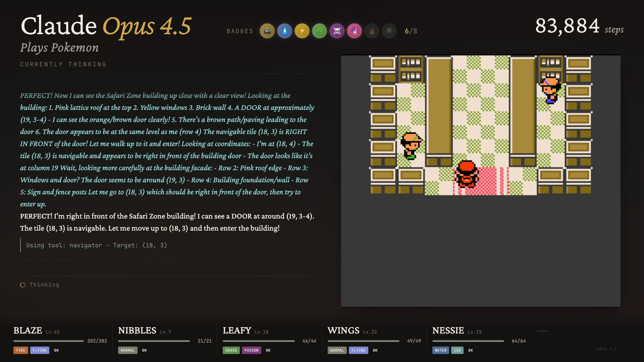
Task: Click the Thinking spinner indicator
Action: tap(23, 285)
